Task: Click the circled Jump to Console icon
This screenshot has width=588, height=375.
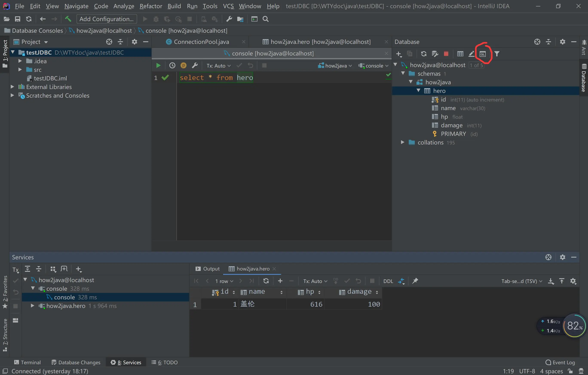Action: point(483,54)
